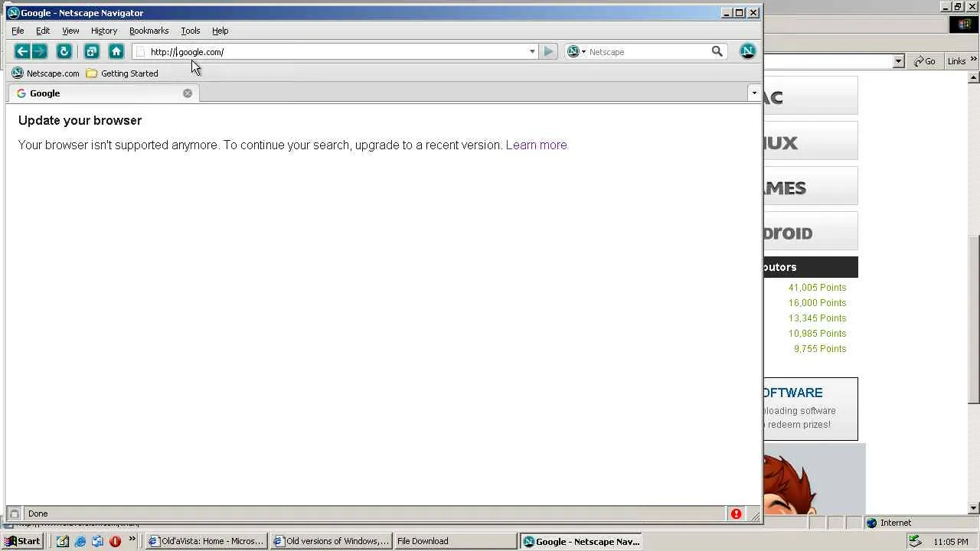980x551 pixels.
Task: Click the red alert icon in Netscape status bar
Action: point(736,514)
